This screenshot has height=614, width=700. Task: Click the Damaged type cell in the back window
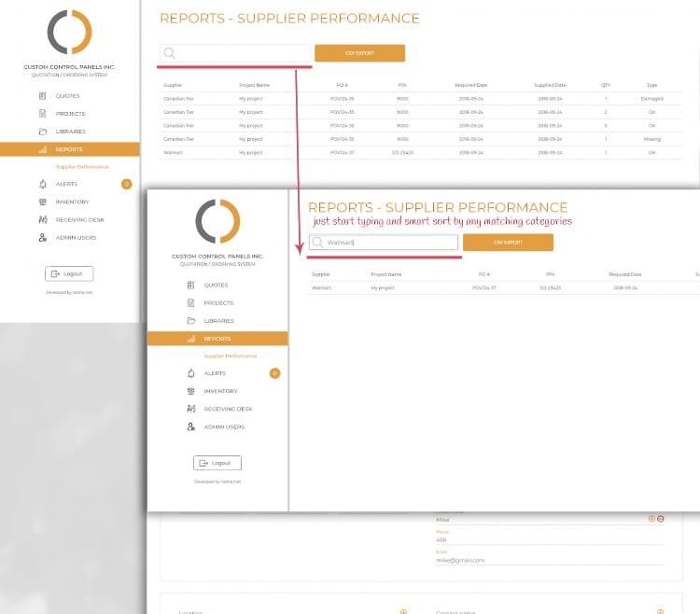tap(651, 99)
